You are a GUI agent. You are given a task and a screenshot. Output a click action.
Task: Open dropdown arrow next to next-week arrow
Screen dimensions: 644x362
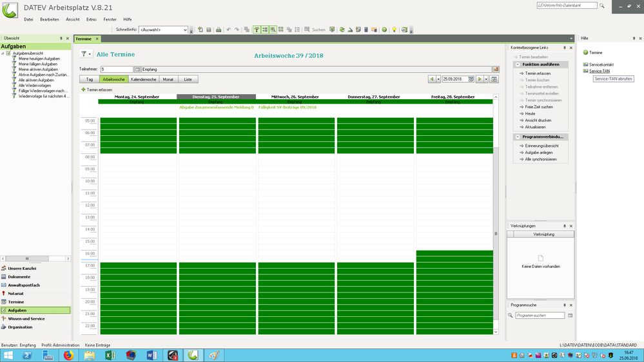click(x=486, y=79)
